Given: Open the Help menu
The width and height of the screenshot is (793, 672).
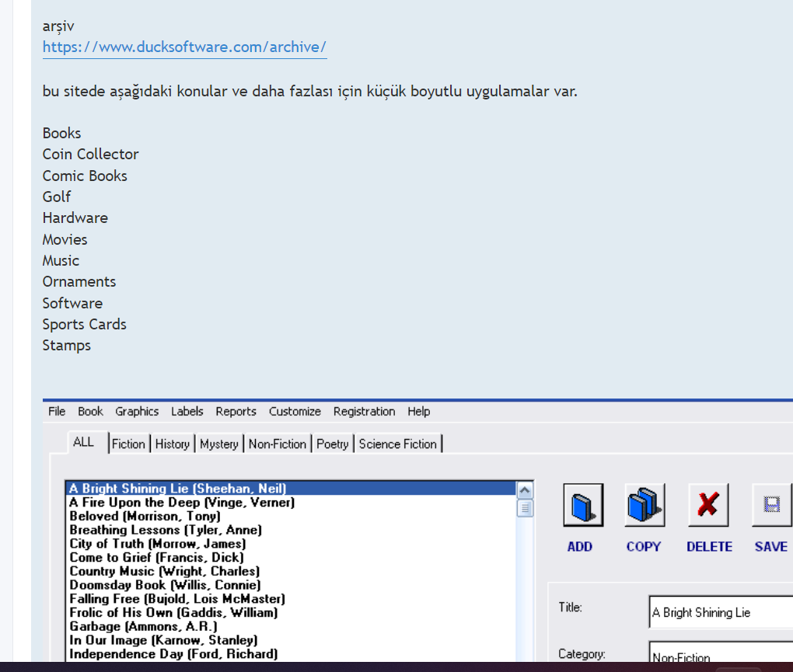Looking at the screenshot, I should click(419, 411).
